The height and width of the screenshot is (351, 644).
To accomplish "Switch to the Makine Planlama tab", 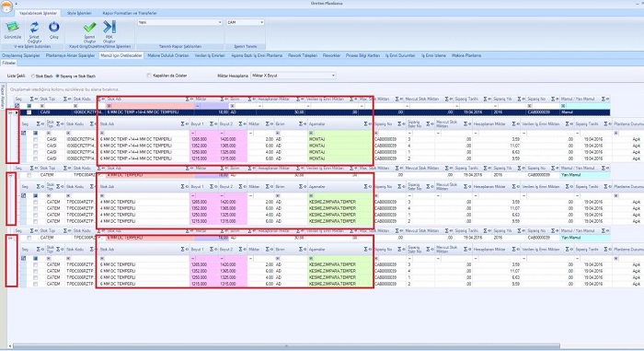I will click(466, 55).
